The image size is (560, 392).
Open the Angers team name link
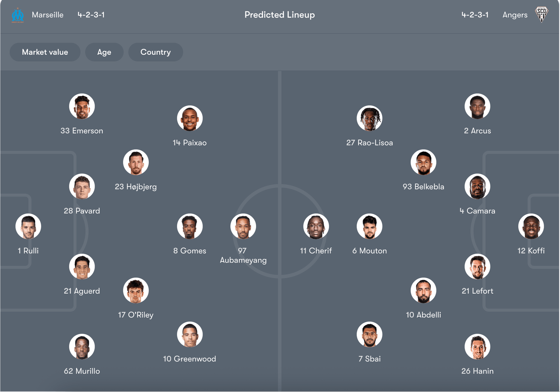515,15
